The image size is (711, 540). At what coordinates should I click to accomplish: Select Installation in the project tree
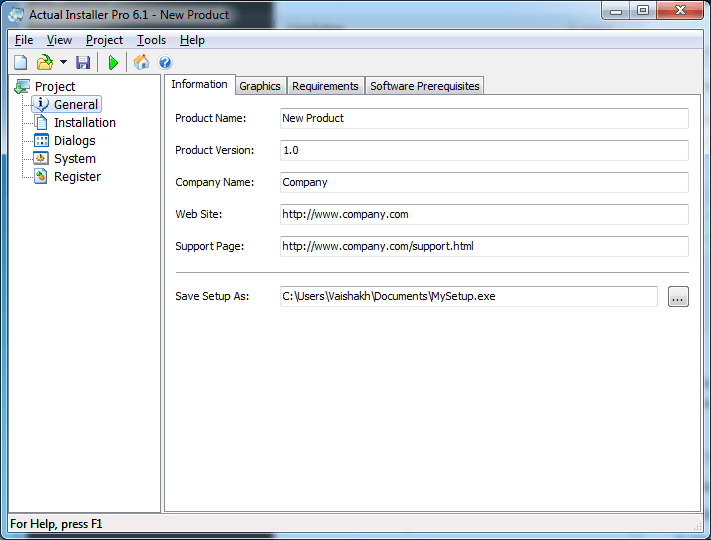pyautogui.click(x=85, y=122)
